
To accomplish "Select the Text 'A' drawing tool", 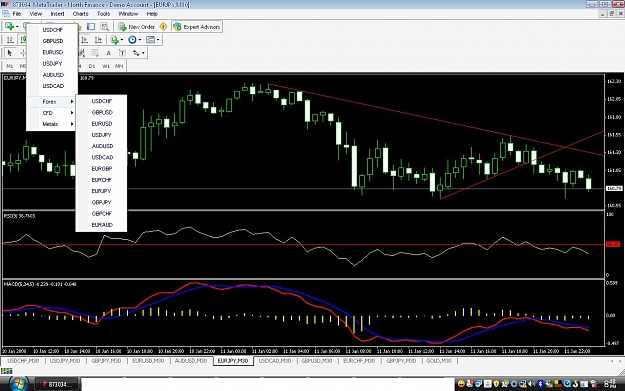I will pyautogui.click(x=108, y=53).
